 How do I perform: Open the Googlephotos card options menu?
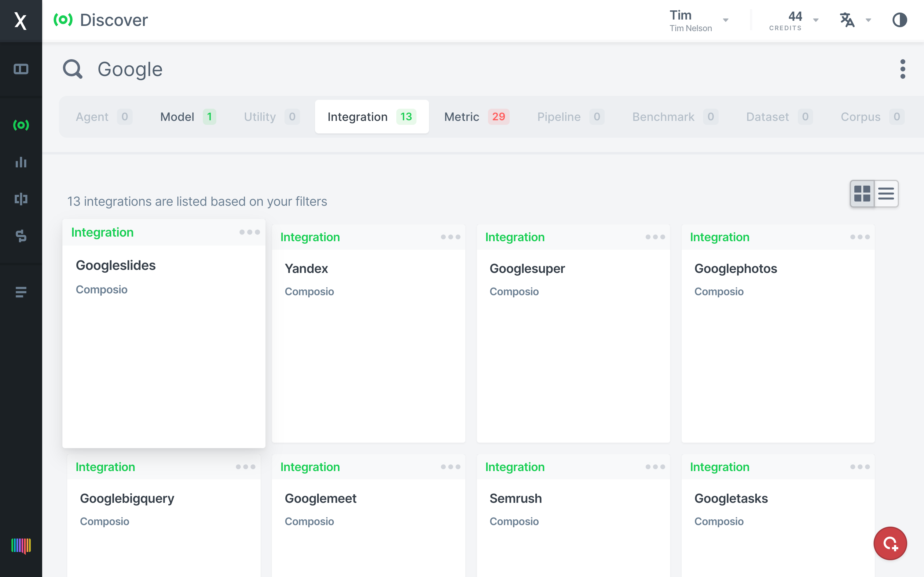click(860, 237)
